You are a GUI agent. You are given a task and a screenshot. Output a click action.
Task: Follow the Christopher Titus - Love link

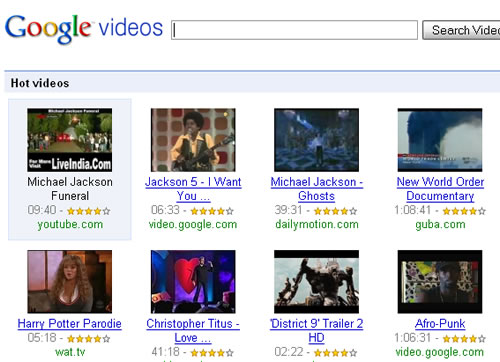pyautogui.click(x=193, y=331)
